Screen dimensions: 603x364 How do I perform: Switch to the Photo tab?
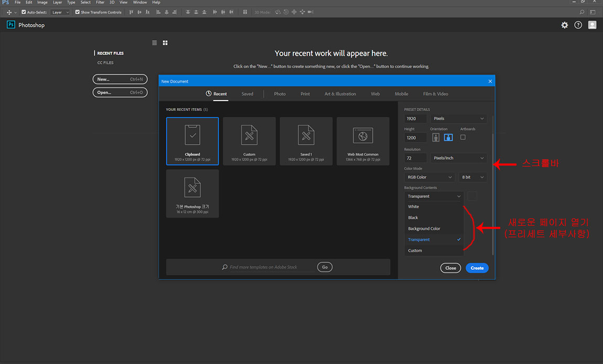tap(279, 94)
